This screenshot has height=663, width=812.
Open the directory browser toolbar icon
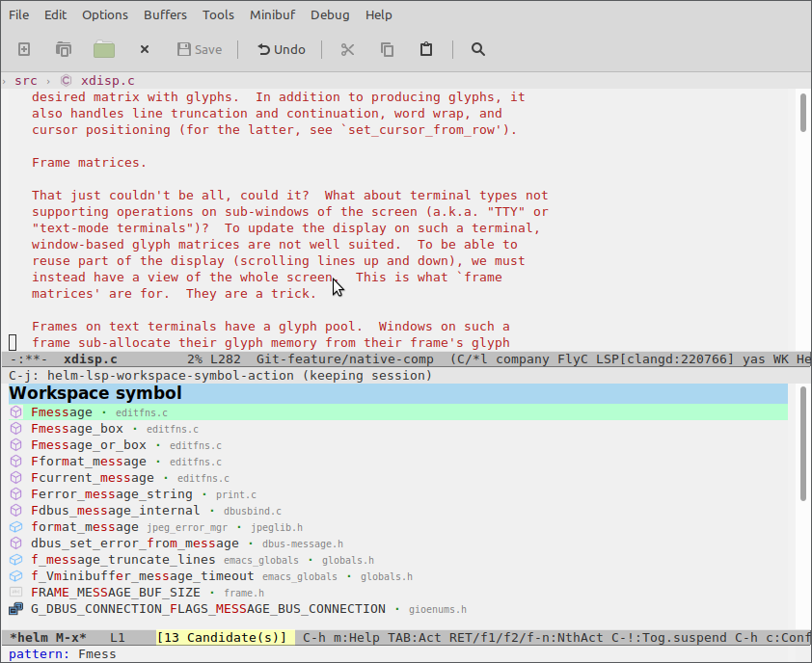point(64,49)
